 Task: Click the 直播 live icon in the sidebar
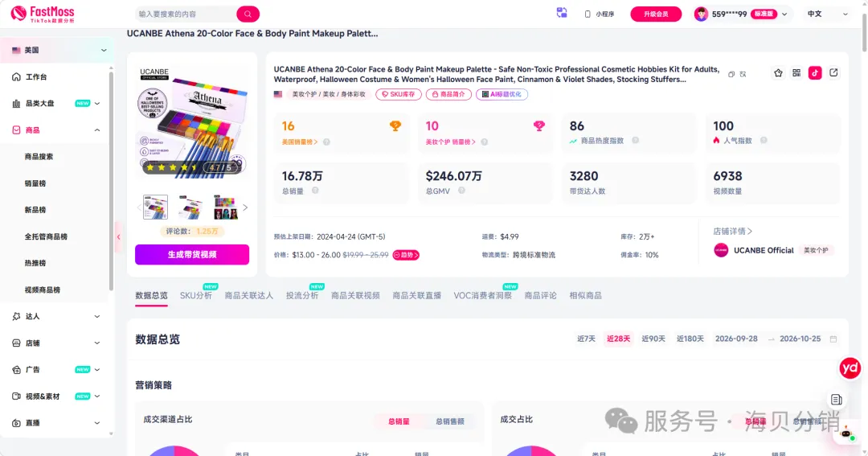pos(16,423)
